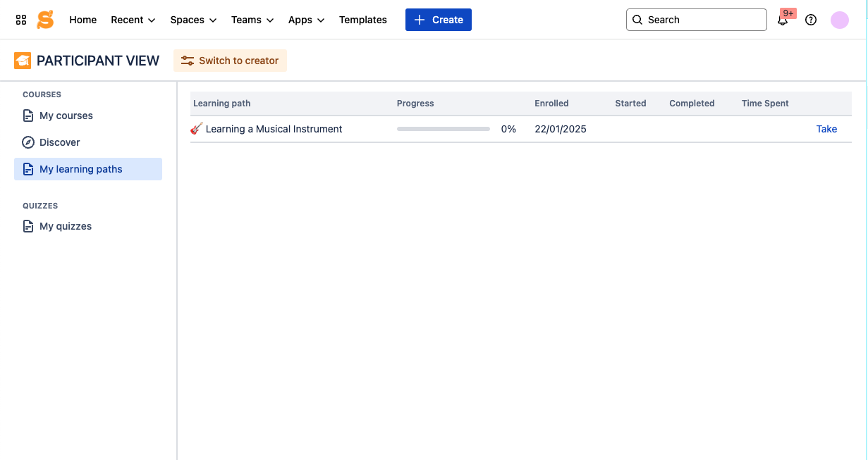Click the 0% progress value

click(508, 129)
